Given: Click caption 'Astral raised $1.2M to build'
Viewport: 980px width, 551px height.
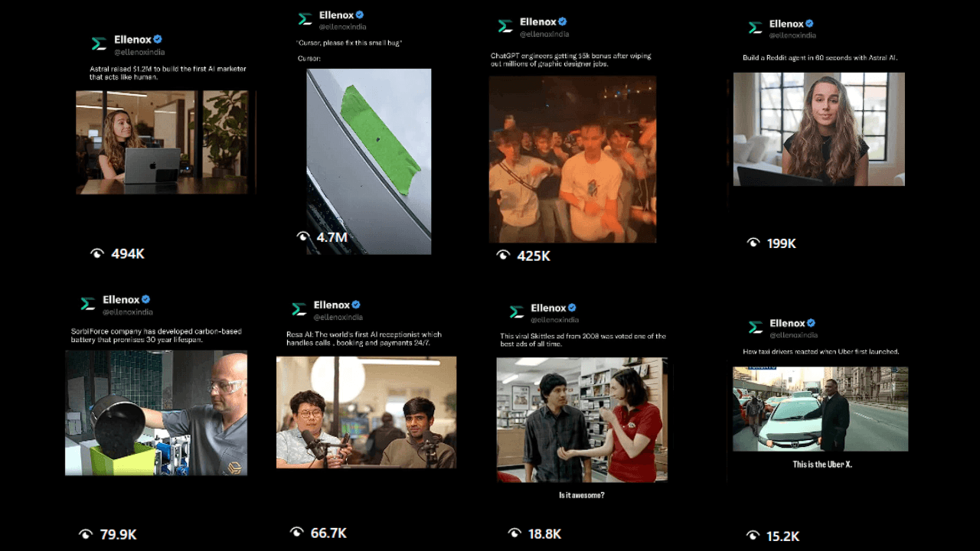Looking at the screenshot, I should click(x=168, y=73).
